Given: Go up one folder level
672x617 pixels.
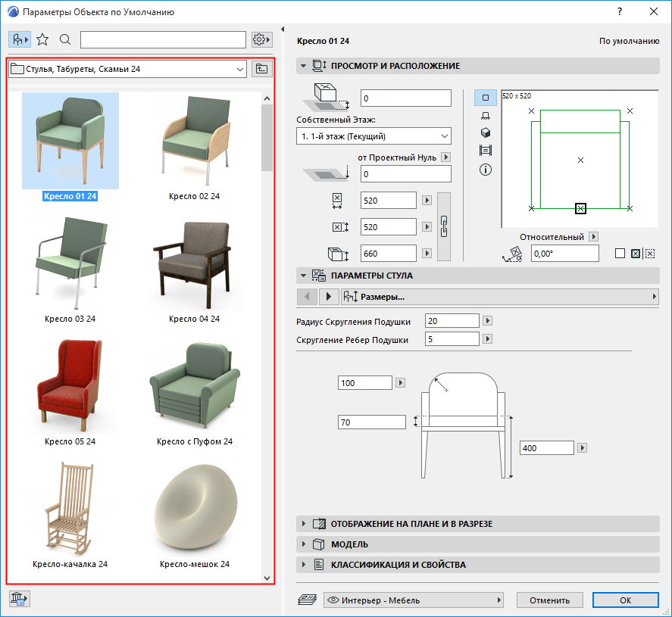Looking at the screenshot, I should 262,69.
